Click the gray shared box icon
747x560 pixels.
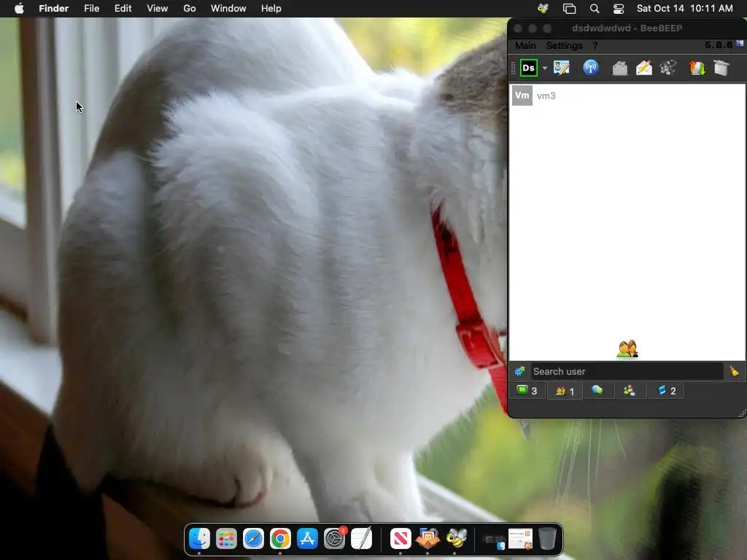721,68
